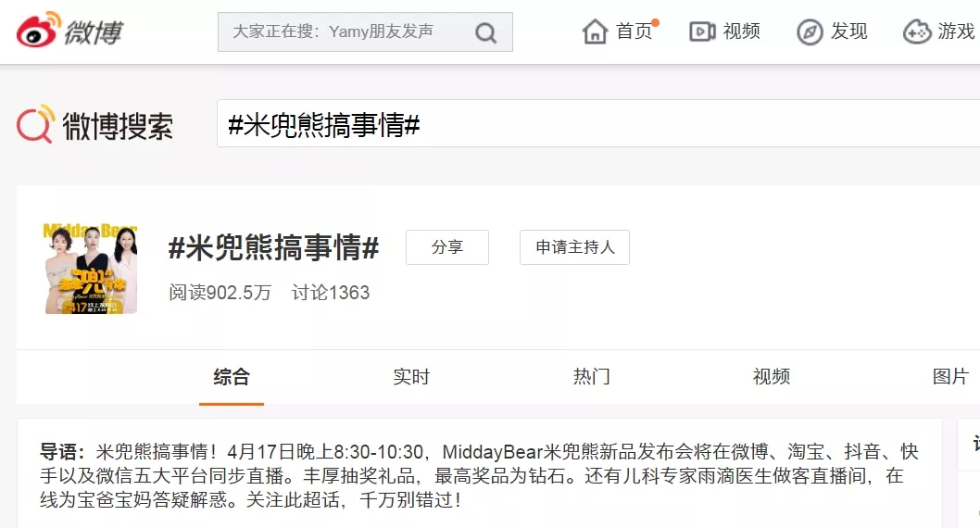Go to the 首页 home icon

595,31
